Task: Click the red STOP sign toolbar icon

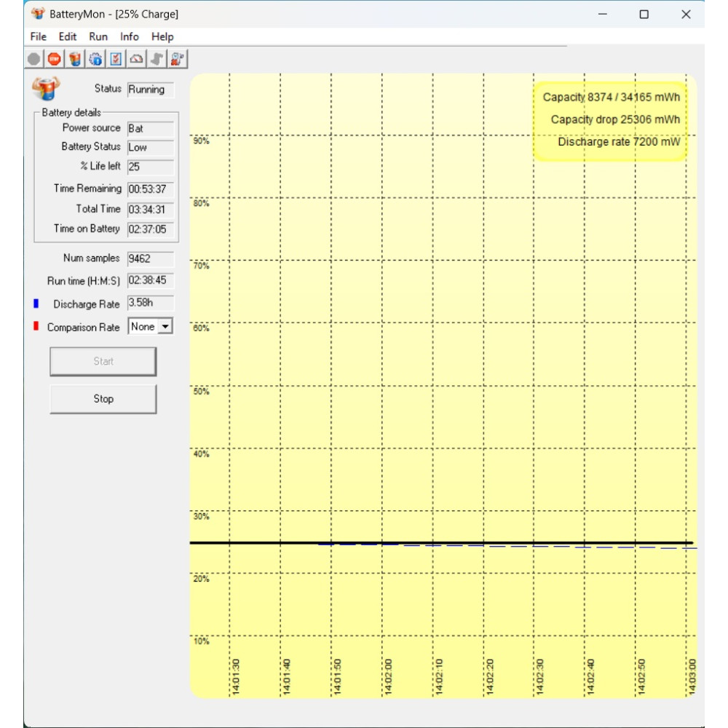Action: point(55,59)
